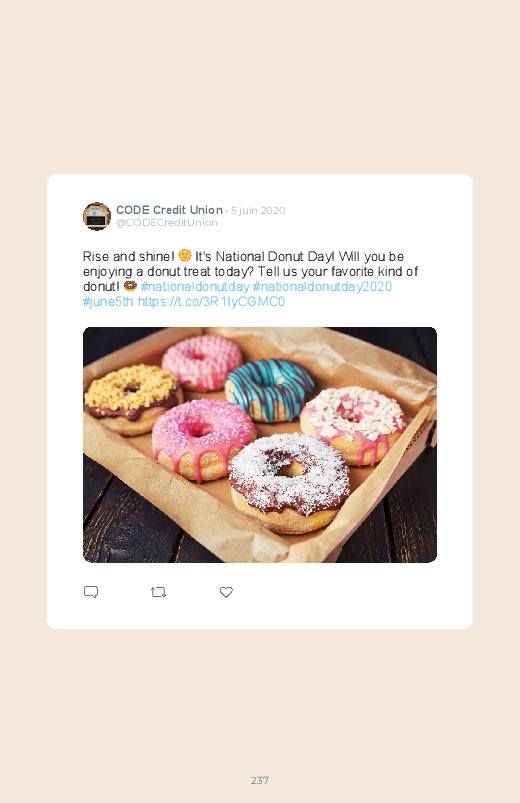Open the #nationaldonutday hashtag
Viewport: 520px width, 803px height.
195,286
